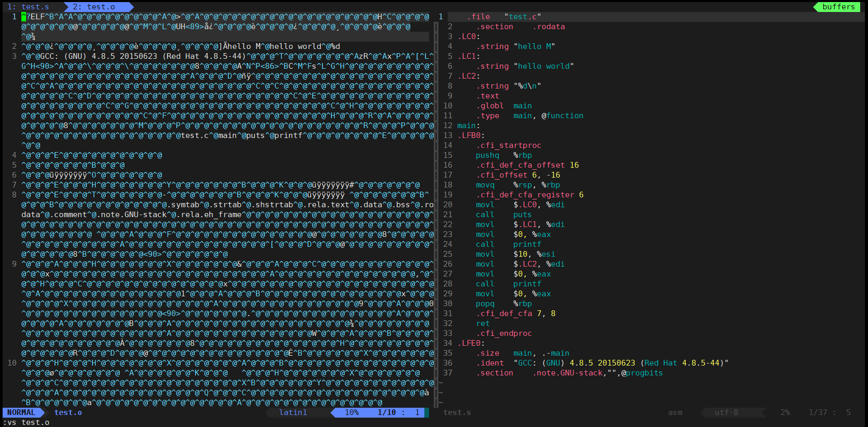
Task: Click the 'movl $.LC1, %edi' instruction
Action: pos(520,224)
